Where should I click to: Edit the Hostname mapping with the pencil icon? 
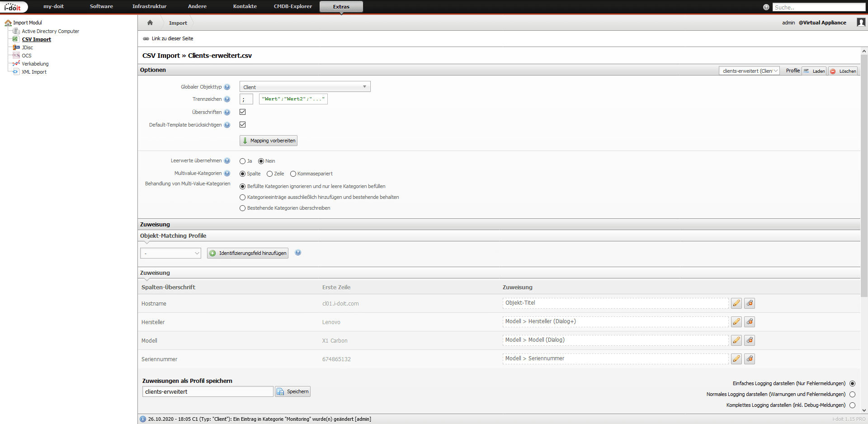(736, 303)
